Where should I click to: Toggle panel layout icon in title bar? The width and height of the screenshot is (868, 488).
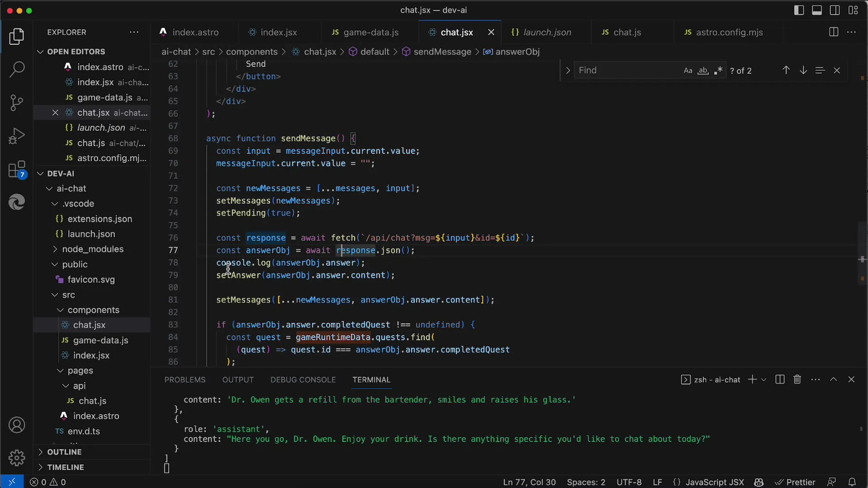[x=817, y=10]
